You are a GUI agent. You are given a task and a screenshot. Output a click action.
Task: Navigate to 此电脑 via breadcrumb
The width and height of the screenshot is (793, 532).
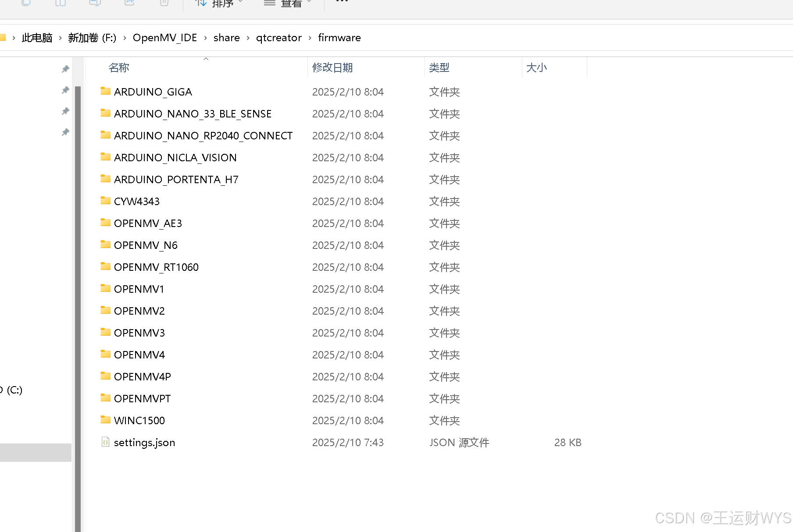37,38
